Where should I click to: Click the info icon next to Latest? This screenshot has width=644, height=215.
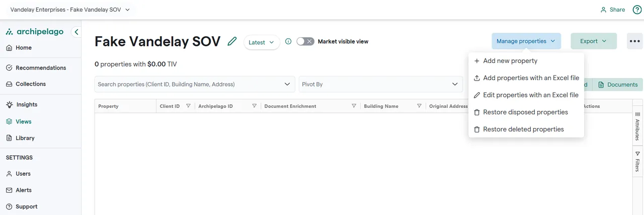[x=288, y=42]
